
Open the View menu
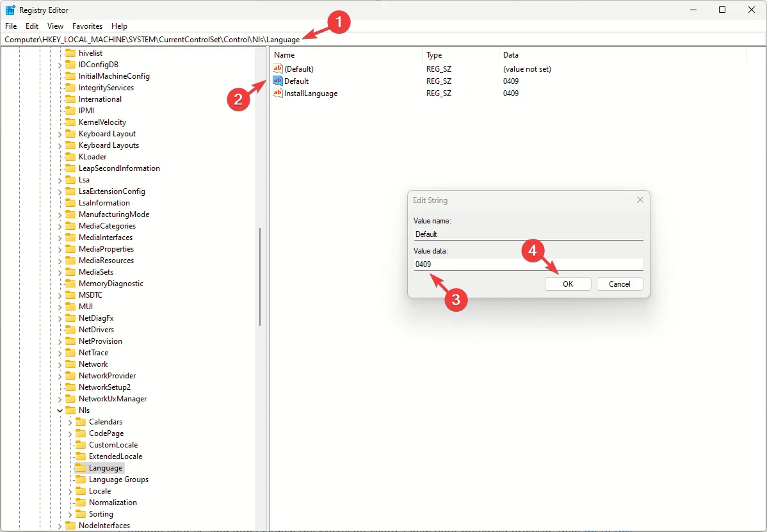(x=55, y=26)
